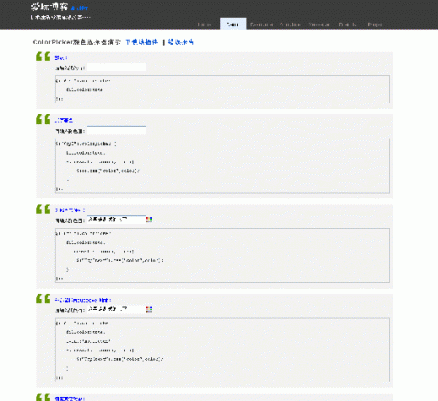Click inside the fourth demo's code box
The height and width of the screenshot is (401, 438).
click(222, 350)
